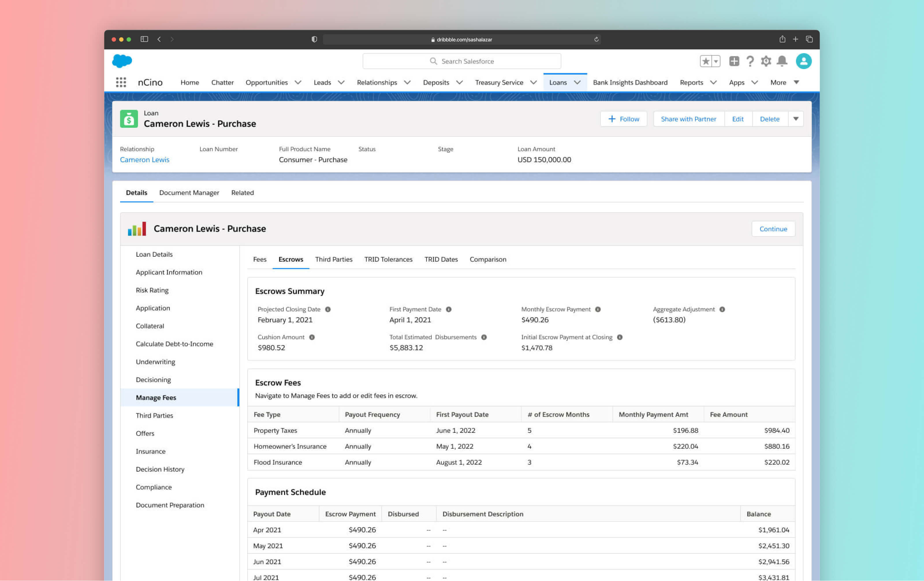Reload the page in browser address bar

pos(596,39)
